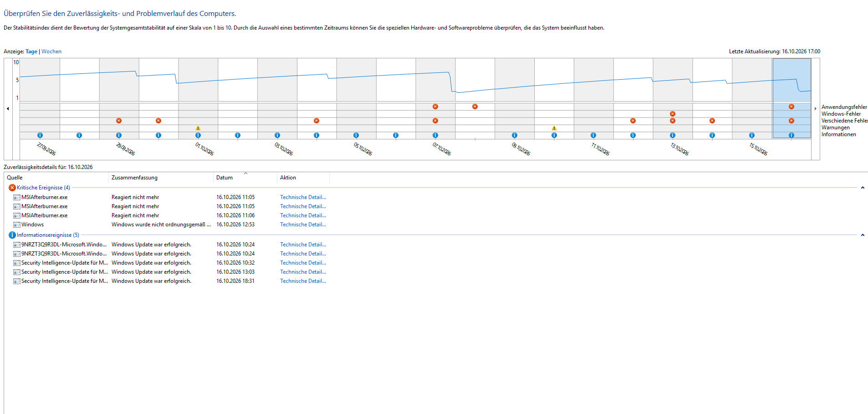
Task: Click the Informationen icon for 15.10.2026
Action: (752, 135)
